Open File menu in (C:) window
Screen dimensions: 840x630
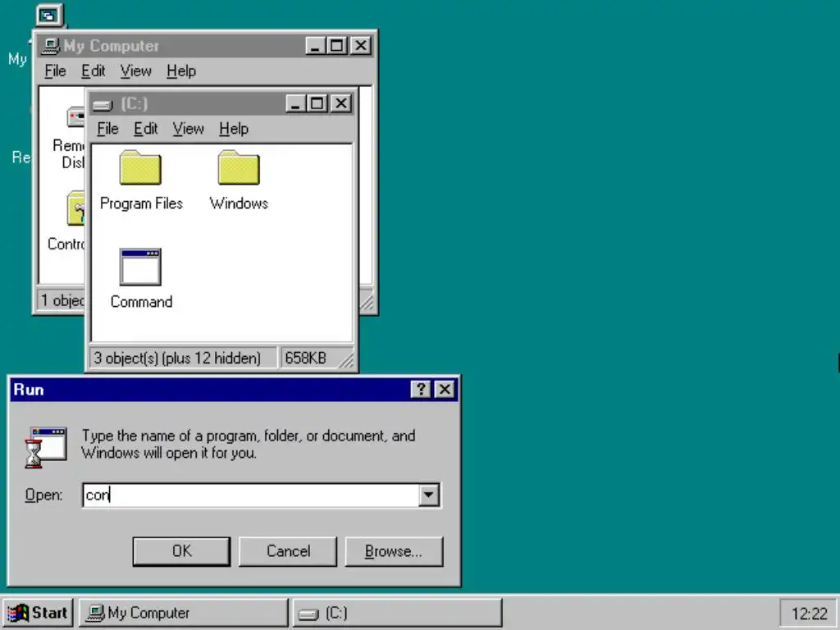(107, 129)
